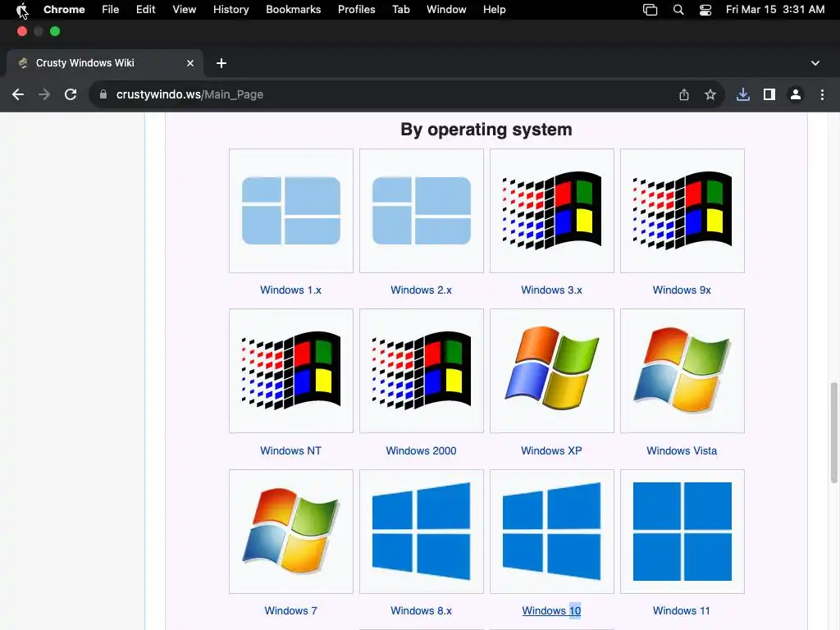Follow the Windows 2.x link
The width and height of the screenshot is (840, 630).
[421, 290]
